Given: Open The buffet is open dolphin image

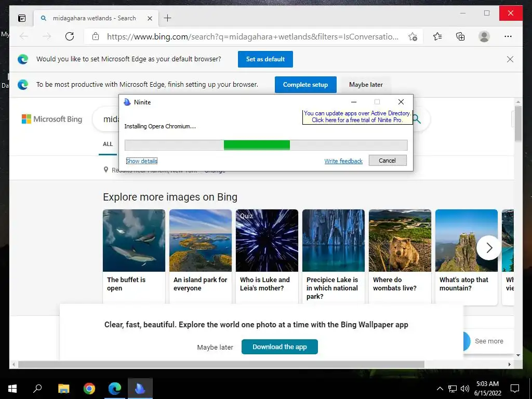Looking at the screenshot, I should point(134,241).
